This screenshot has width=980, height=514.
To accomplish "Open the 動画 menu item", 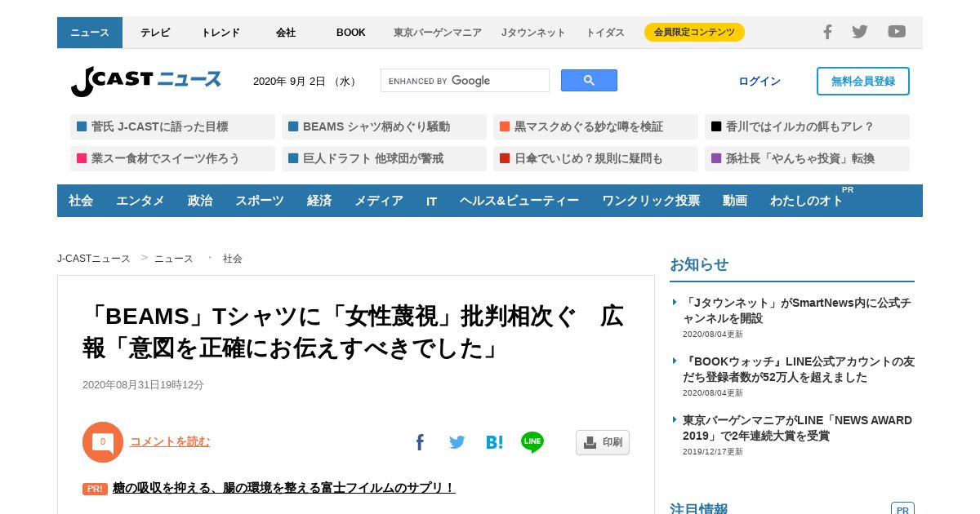I will [x=735, y=201].
